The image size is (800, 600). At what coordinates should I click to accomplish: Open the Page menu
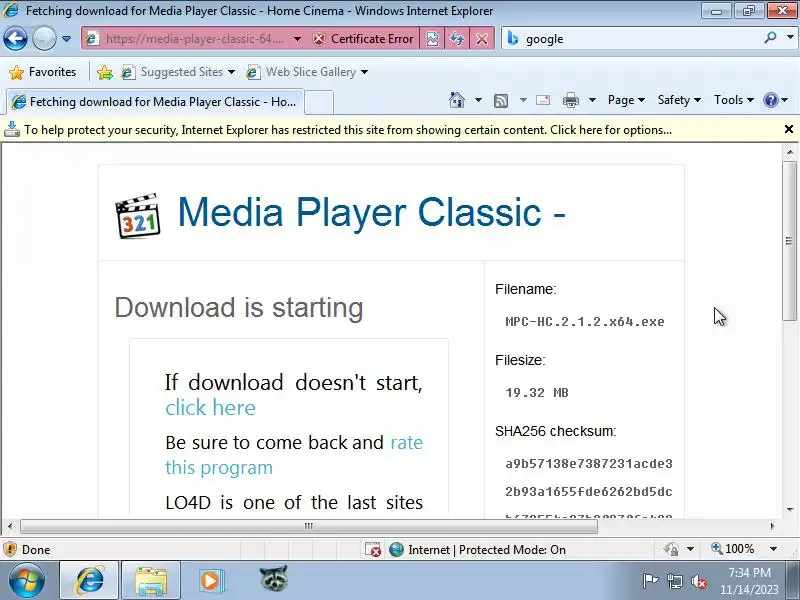[626, 100]
